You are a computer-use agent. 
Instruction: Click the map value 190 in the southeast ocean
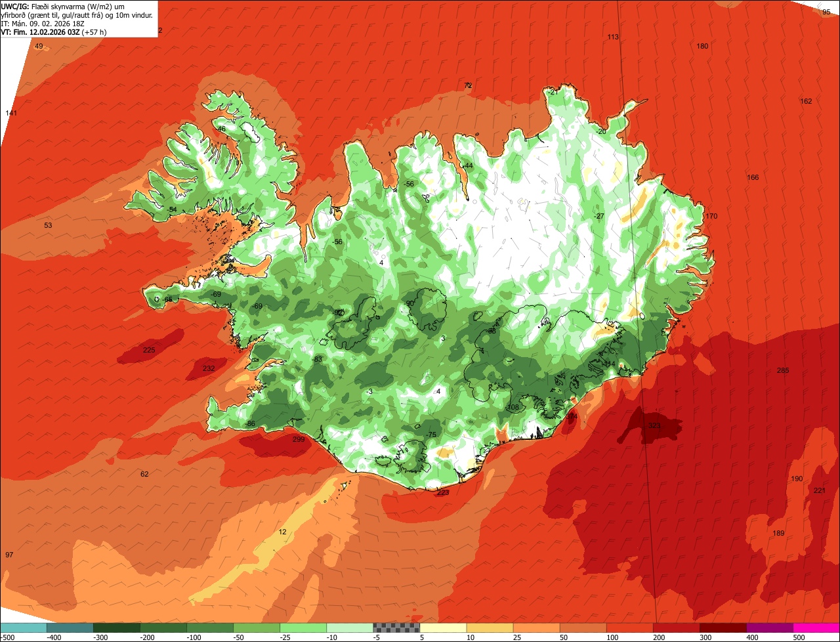[797, 479]
